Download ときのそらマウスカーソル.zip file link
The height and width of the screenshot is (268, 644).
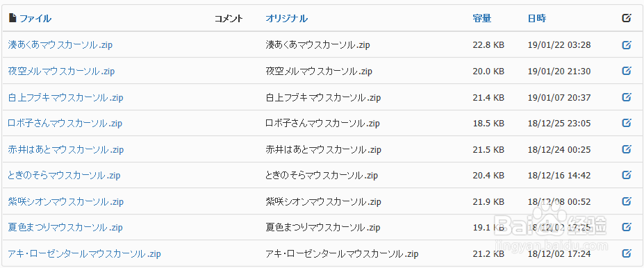(x=64, y=176)
